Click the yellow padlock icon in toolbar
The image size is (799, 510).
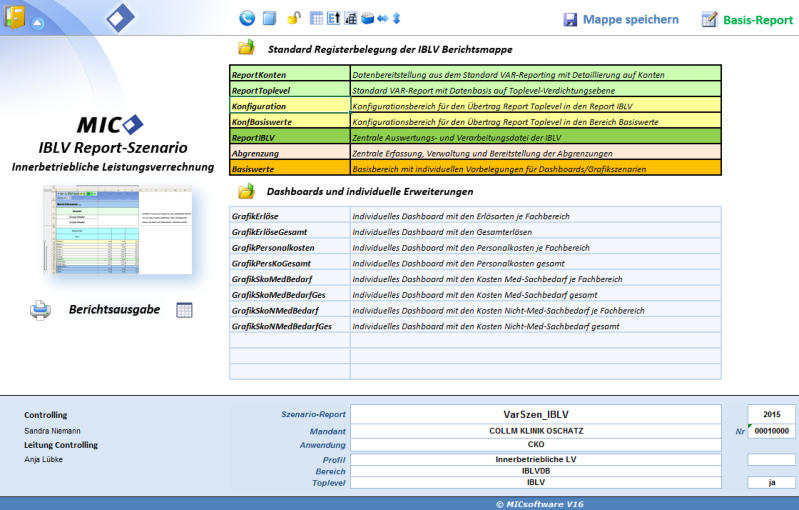[293, 18]
